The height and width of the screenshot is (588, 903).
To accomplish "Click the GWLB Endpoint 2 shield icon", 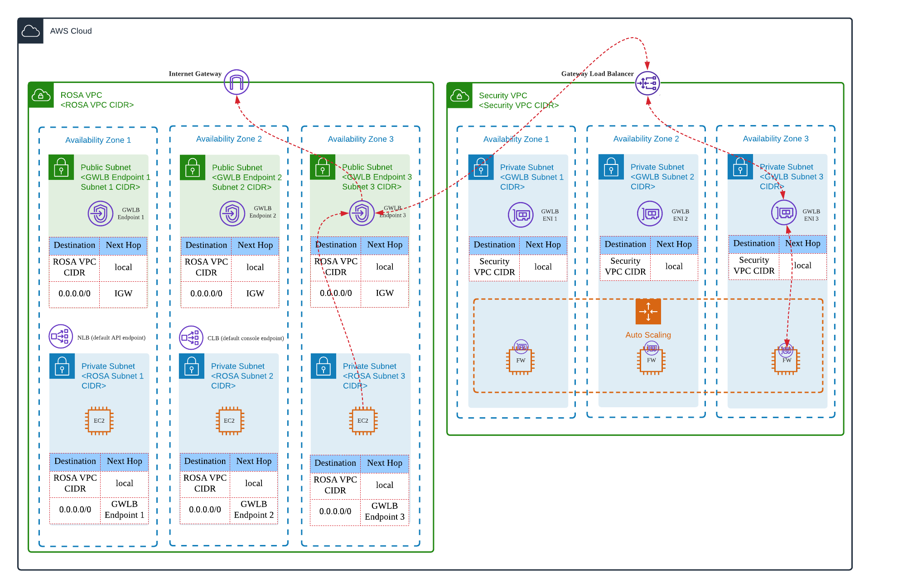I will coord(232,213).
